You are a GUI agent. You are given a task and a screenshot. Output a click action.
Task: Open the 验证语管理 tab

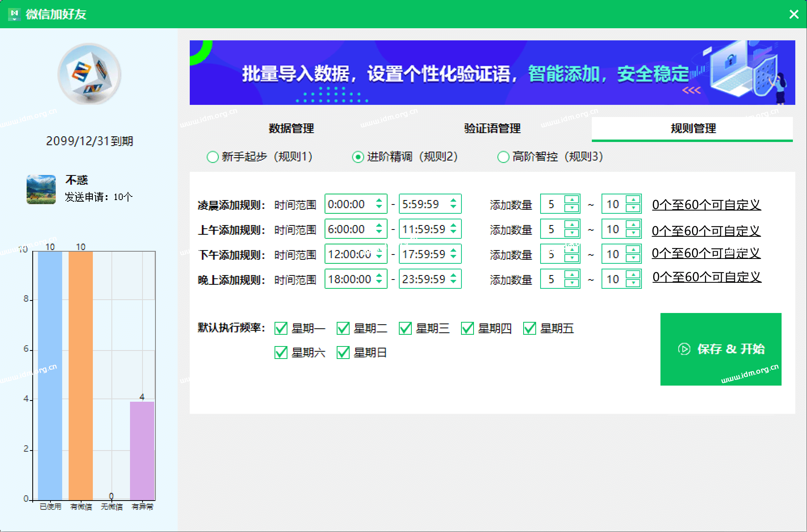[492, 129]
